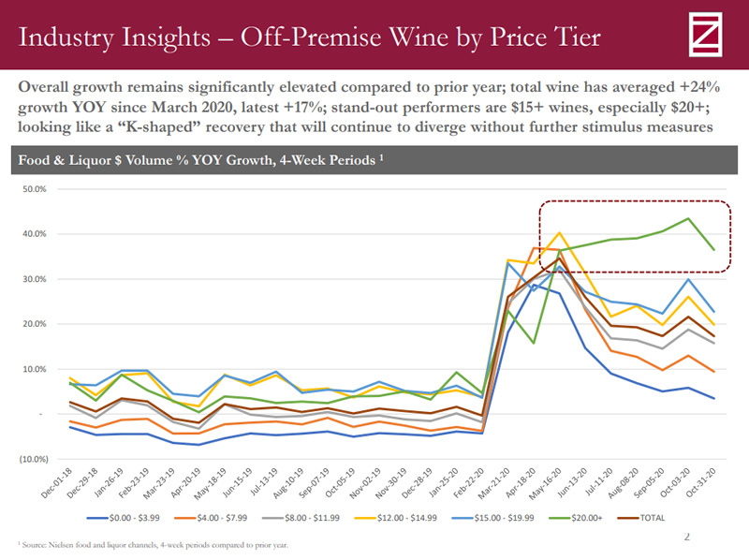The image size is (749, 560).
Task: Click the Oct-31-20 x-axis date label
Action: 700,484
